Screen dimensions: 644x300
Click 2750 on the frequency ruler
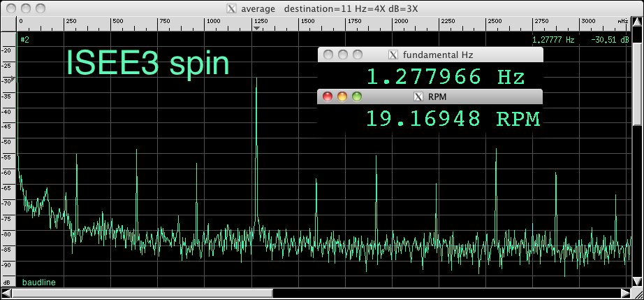coord(542,22)
